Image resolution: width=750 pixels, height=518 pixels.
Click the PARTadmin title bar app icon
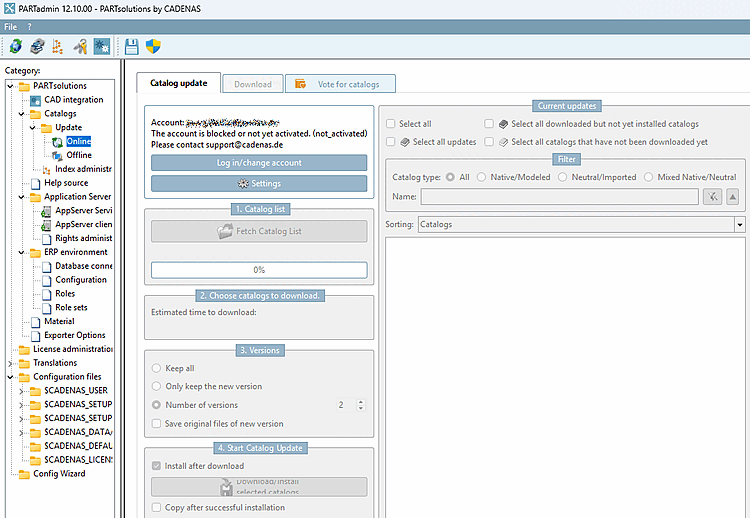10,8
